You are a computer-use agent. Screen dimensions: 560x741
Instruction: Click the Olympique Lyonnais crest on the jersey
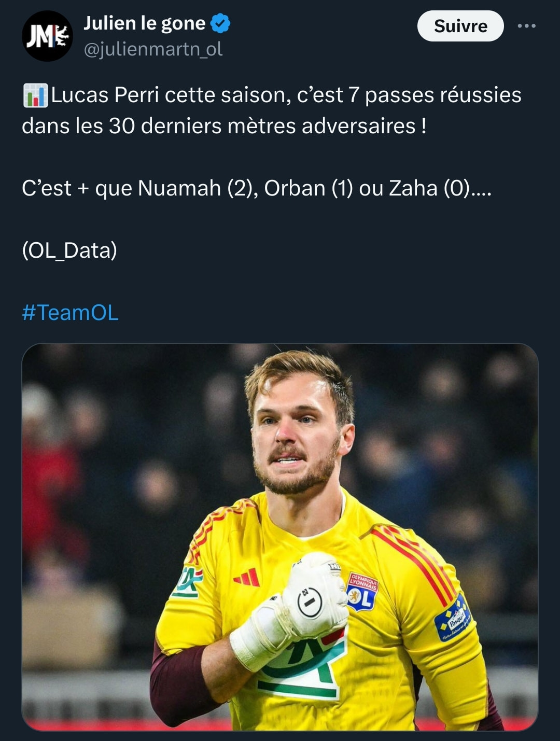coord(362,591)
